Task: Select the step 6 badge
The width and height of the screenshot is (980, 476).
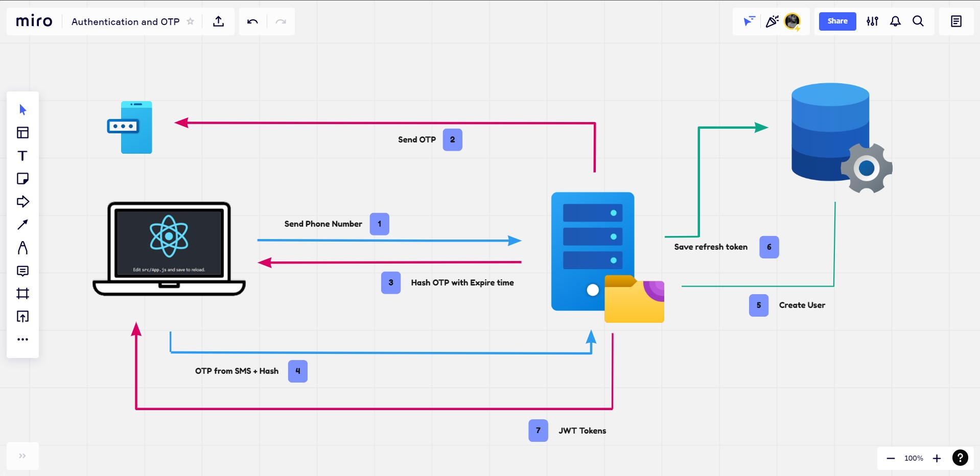Action: tap(769, 247)
